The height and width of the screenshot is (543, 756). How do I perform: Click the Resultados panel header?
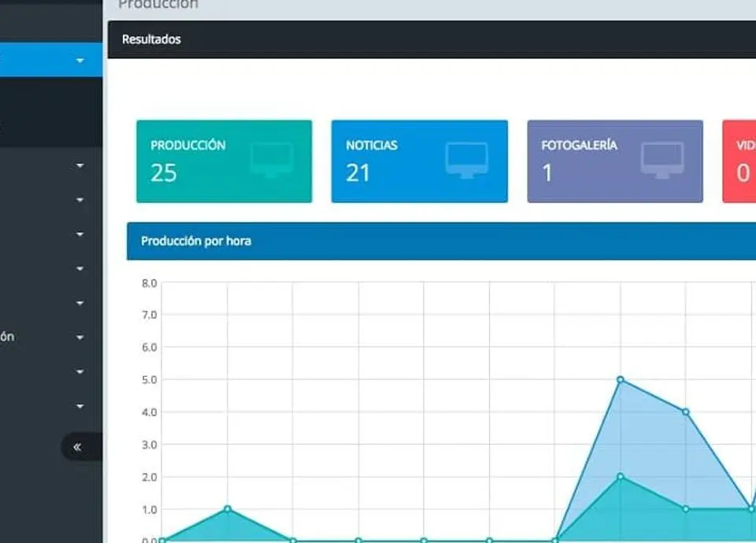tap(432, 39)
